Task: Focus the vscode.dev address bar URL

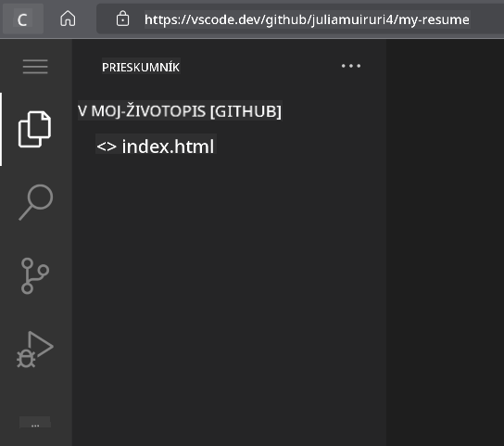Action: (x=307, y=19)
